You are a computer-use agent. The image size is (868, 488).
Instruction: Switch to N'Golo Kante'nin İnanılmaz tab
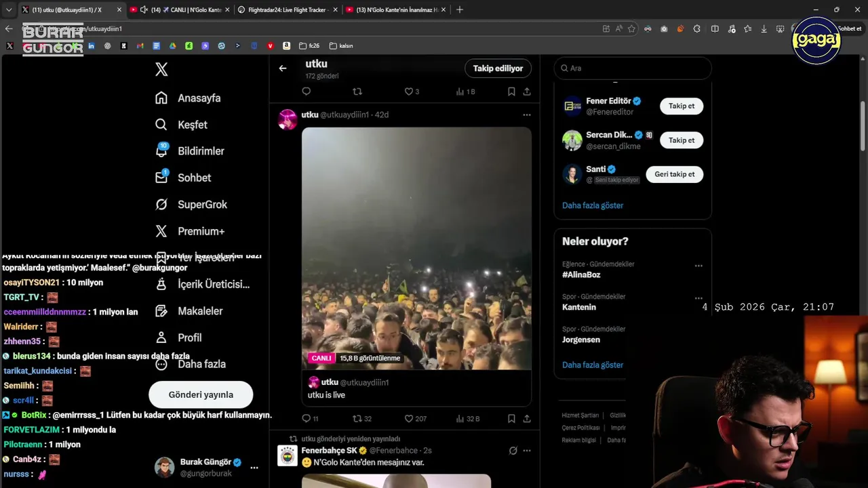396,9
